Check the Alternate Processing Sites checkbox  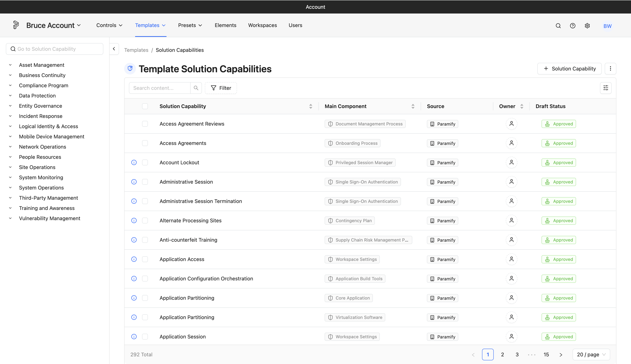[x=145, y=221]
